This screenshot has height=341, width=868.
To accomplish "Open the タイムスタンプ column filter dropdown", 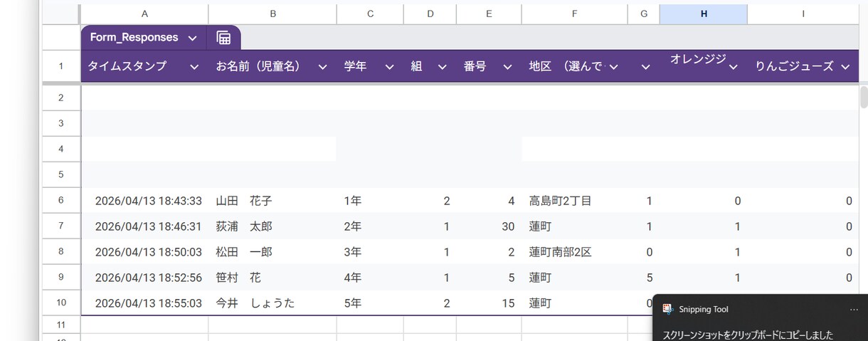I will pyautogui.click(x=195, y=67).
